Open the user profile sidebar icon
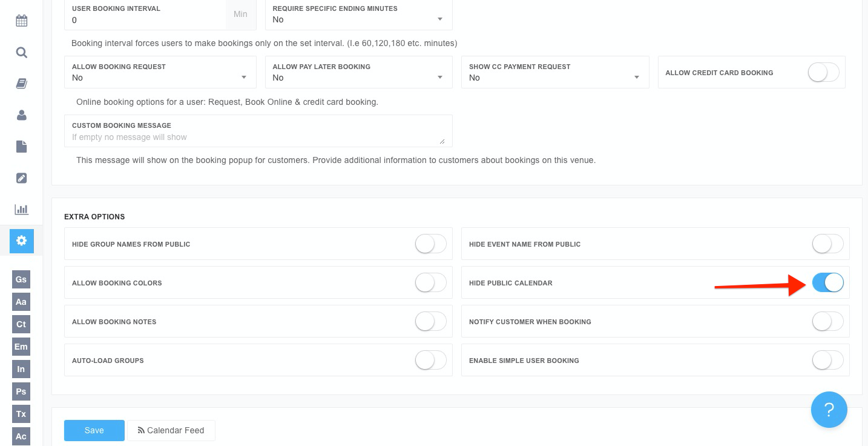 tap(21, 115)
